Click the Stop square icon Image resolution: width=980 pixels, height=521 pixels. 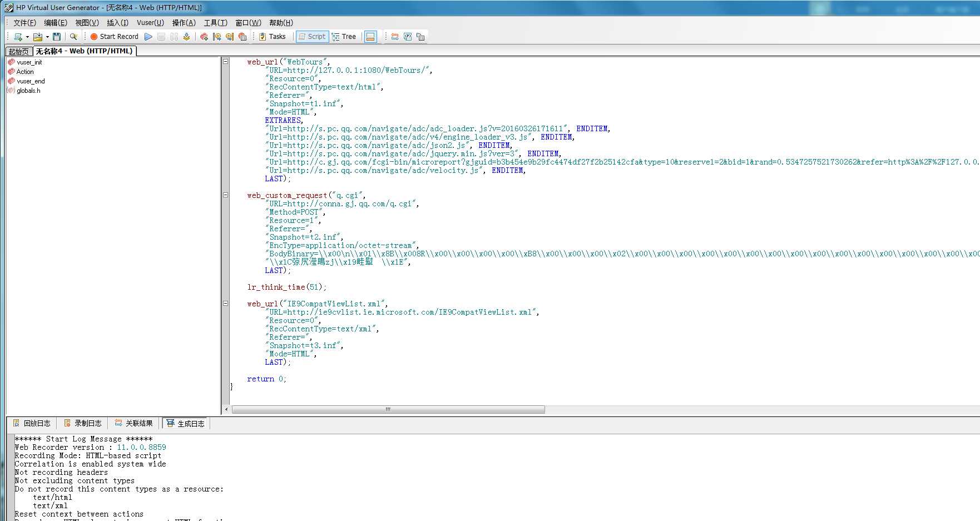161,37
